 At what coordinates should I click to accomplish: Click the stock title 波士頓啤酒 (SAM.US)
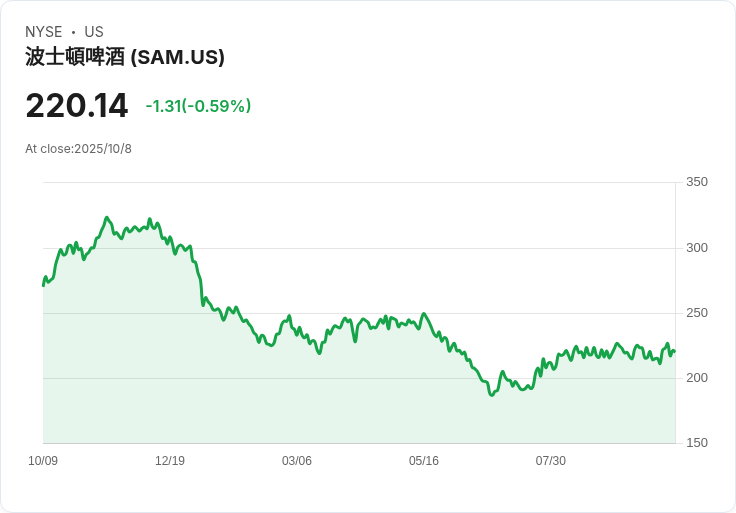[x=125, y=57]
